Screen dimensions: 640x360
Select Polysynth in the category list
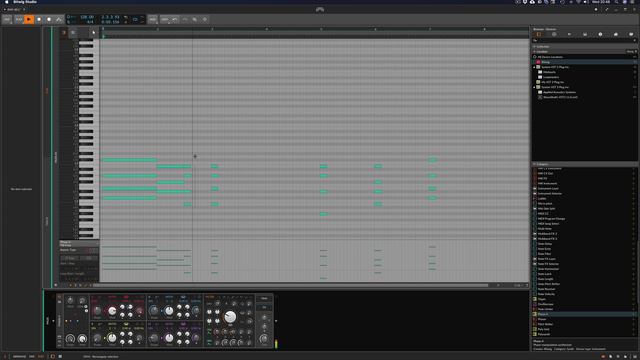coord(584,334)
